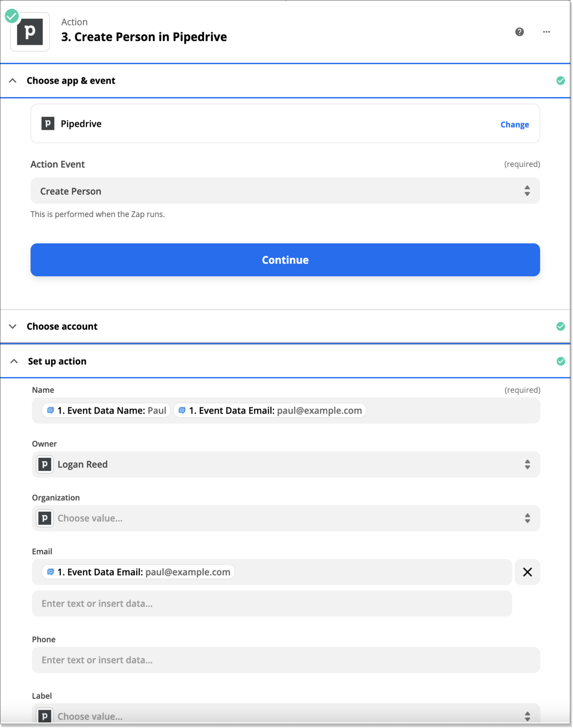Click the Action Event label
This screenshot has height=728, width=573.
coord(57,164)
